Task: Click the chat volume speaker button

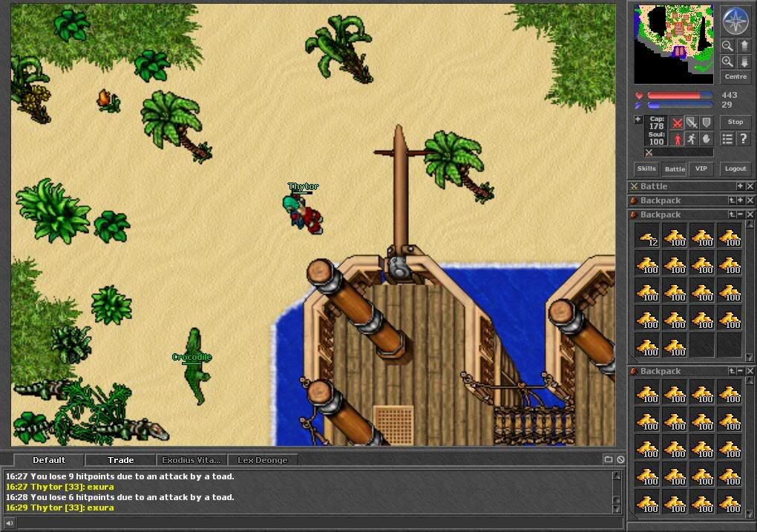Action: pyautogui.click(x=9, y=523)
